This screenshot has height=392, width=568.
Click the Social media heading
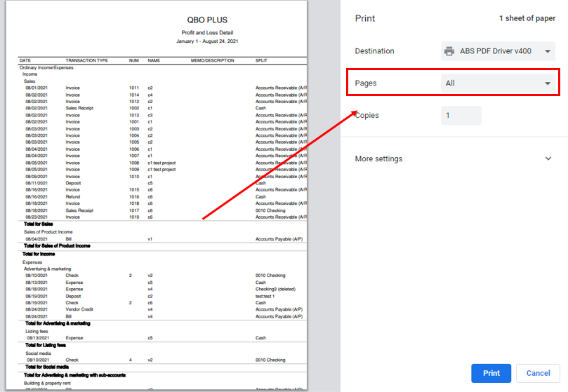point(38,353)
